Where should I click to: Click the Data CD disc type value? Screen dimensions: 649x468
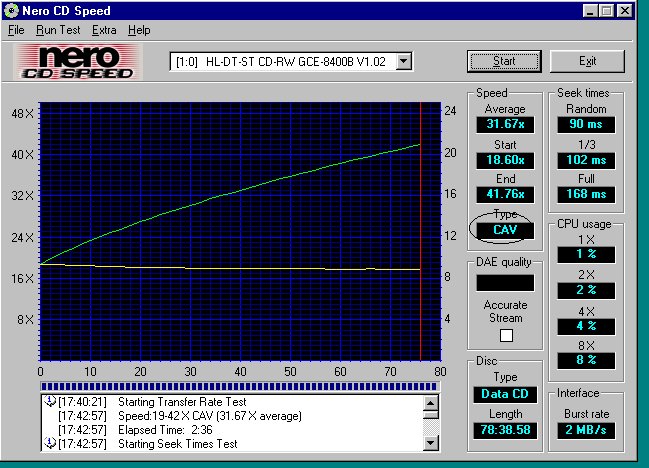point(505,394)
